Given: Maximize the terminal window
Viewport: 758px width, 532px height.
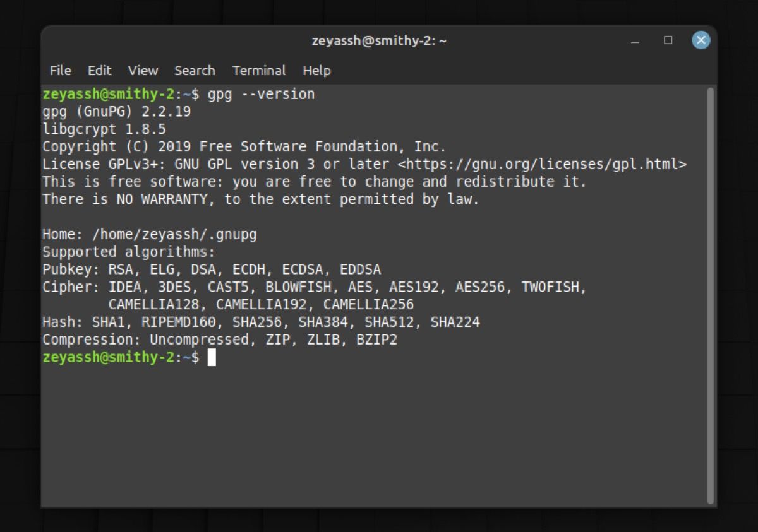Looking at the screenshot, I should [668, 40].
